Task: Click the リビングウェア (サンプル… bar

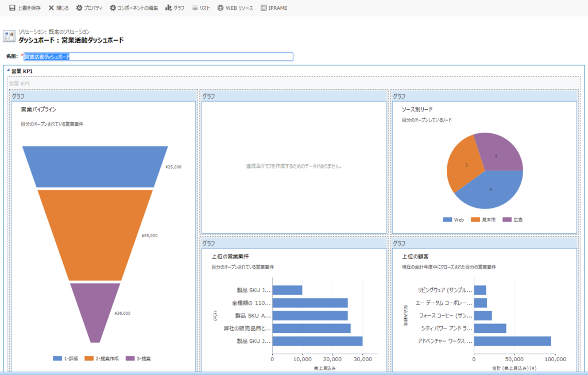Action: pyautogui.click(x=480, y=290)
